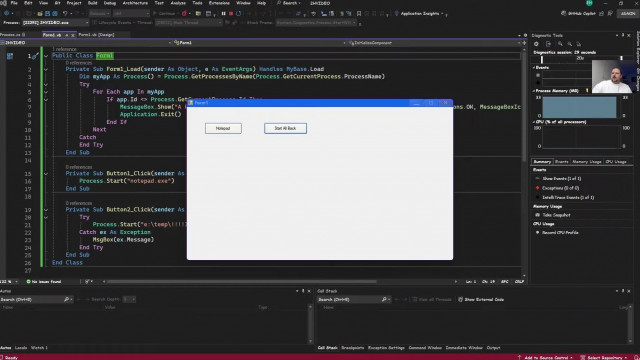Collapse the Events graph section
Viewport: 640px width, 360px height.
(x=534, y=67)
